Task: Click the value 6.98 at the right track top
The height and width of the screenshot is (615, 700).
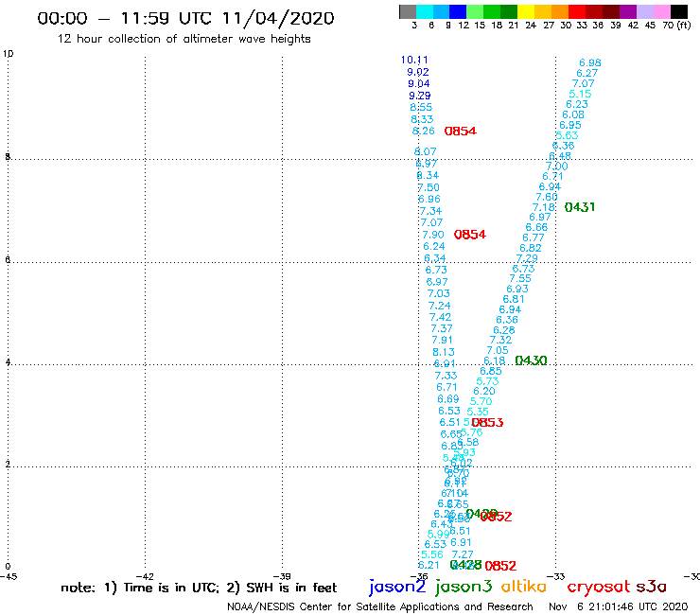Action: 590,63
